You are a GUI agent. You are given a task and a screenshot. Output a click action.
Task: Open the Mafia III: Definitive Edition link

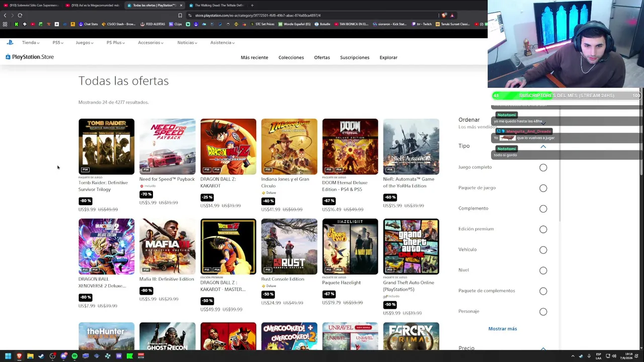click(x=167, y=279)
